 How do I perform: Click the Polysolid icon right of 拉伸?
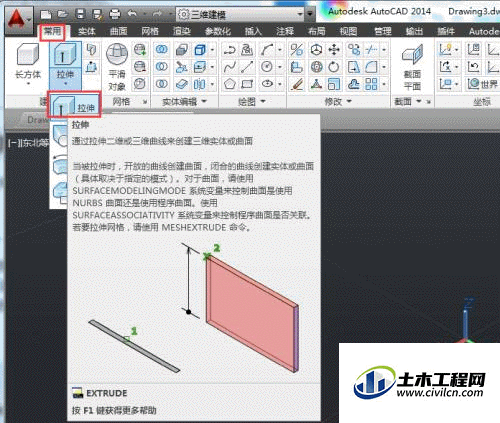pos(91,49)
